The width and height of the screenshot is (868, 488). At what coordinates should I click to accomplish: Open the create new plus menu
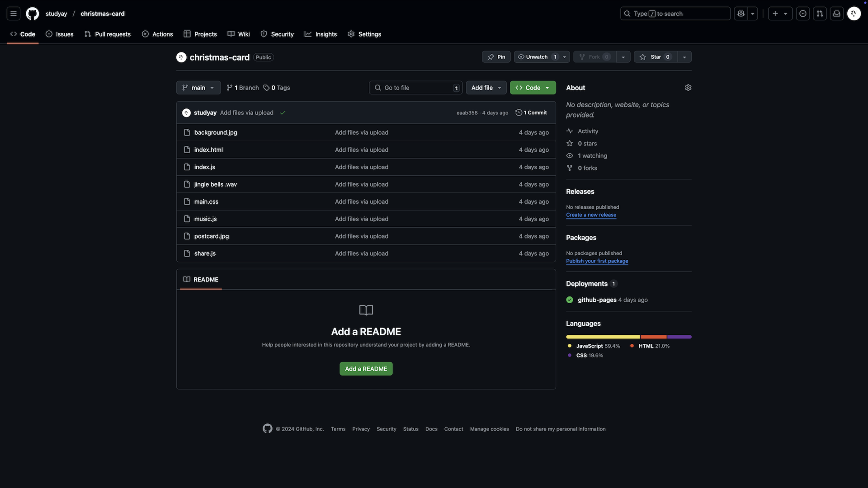tap(780, 14)
